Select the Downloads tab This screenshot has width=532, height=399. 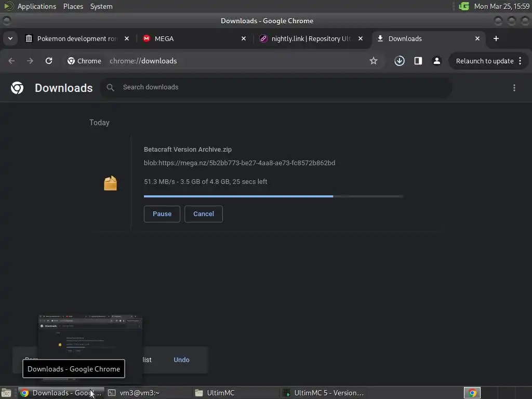[x=428, y=38]
